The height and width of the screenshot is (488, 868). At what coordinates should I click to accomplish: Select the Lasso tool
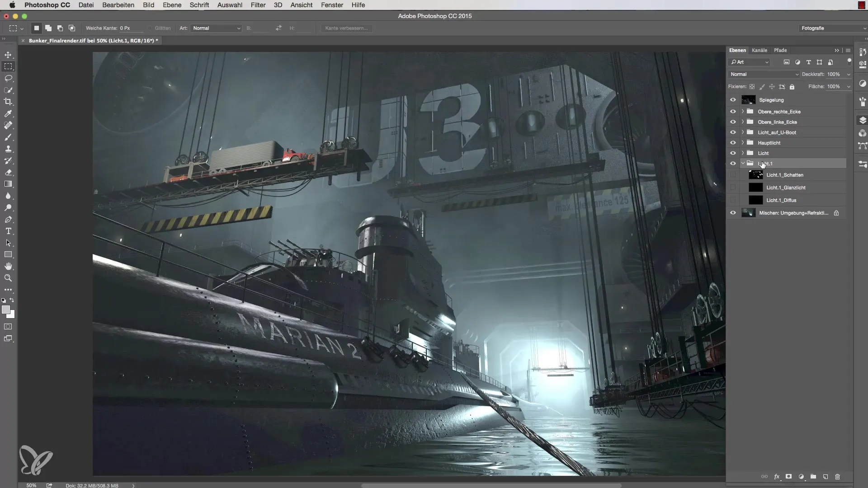[x=8, y=78]
